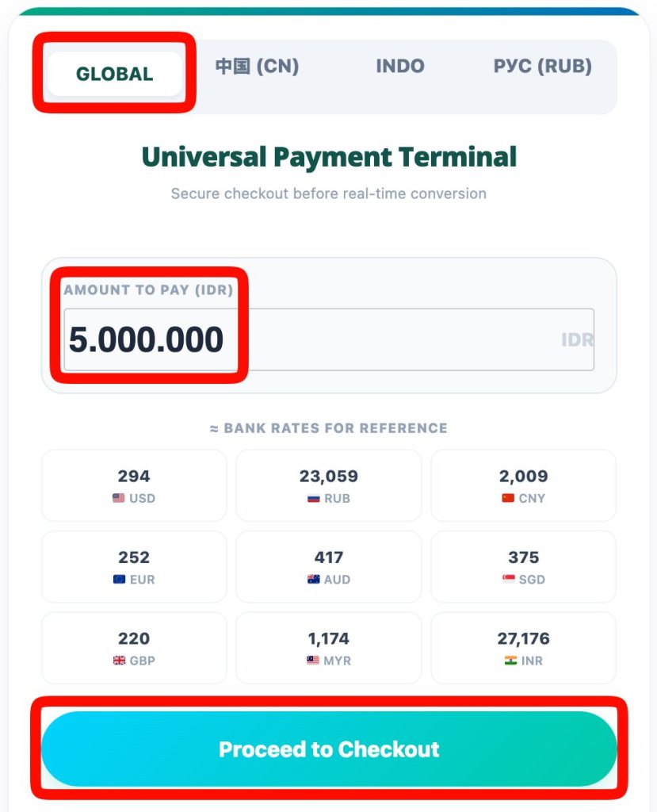Click the Amount to Pay input field
This screenshot has width=657, height=812.
328,339
